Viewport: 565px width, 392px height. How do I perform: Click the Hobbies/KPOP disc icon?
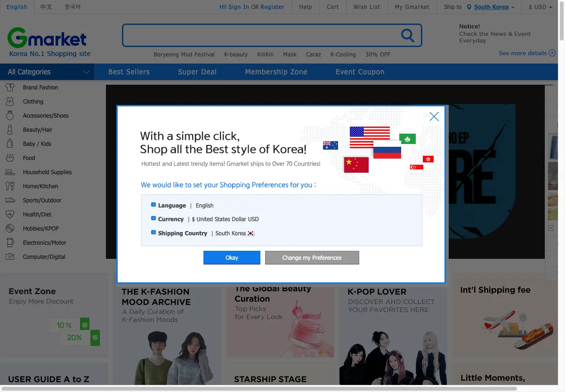click(10, 228)
